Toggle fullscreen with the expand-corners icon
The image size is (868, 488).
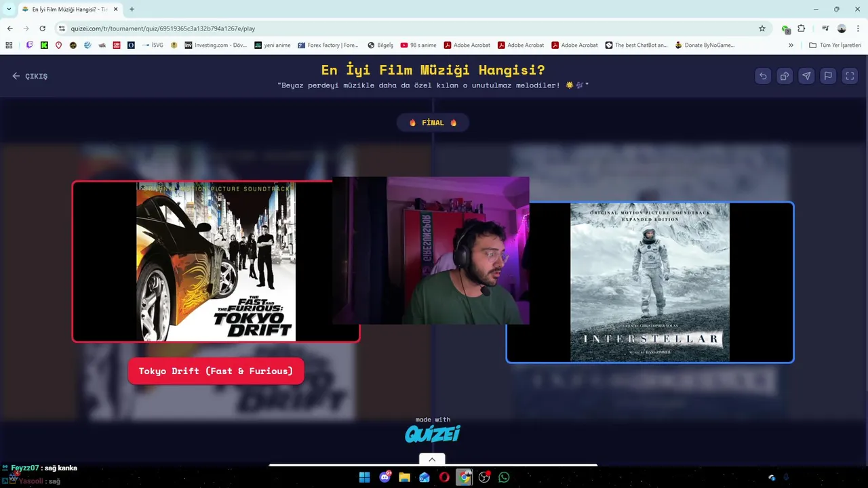pyautogui.click(x=850, y=76)
